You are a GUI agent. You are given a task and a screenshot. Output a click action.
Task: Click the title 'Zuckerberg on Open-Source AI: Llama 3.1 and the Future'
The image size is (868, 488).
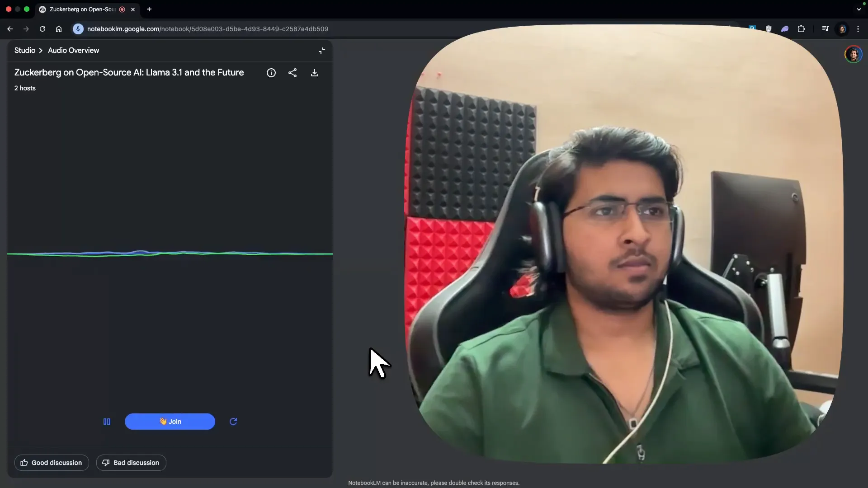[129, 73]
